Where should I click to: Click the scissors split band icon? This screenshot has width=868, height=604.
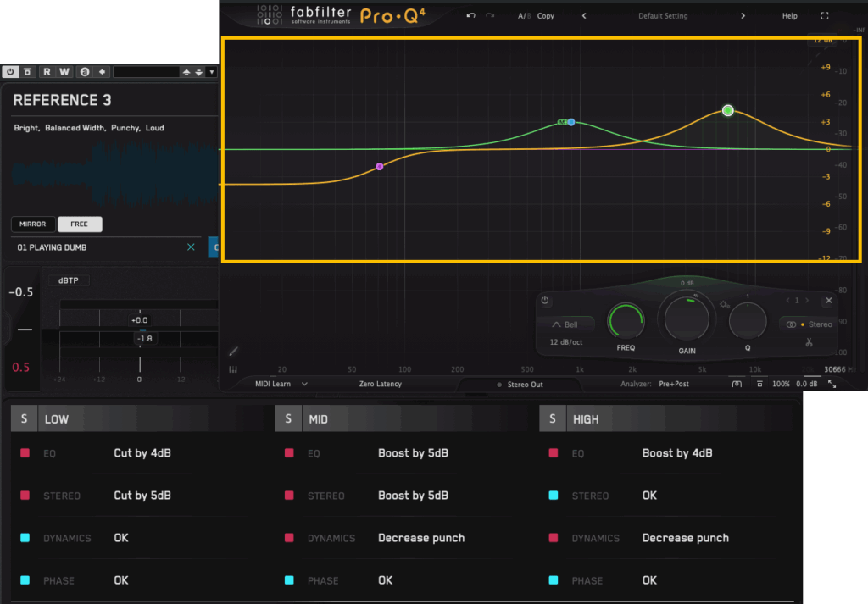tap(809, 343)
